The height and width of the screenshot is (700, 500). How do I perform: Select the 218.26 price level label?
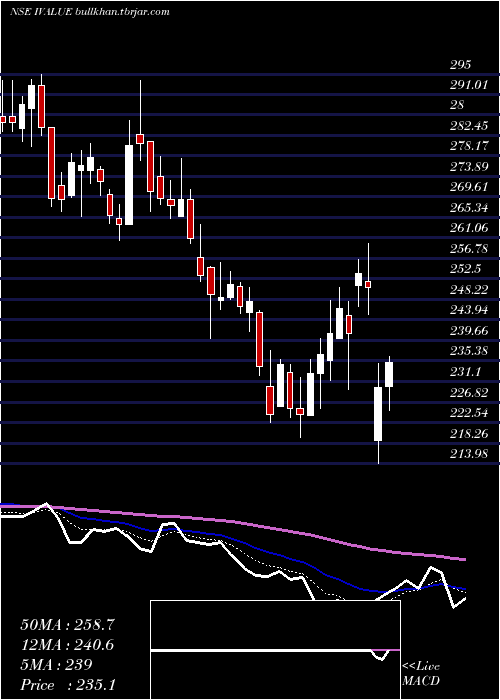[x=469, y=433]
